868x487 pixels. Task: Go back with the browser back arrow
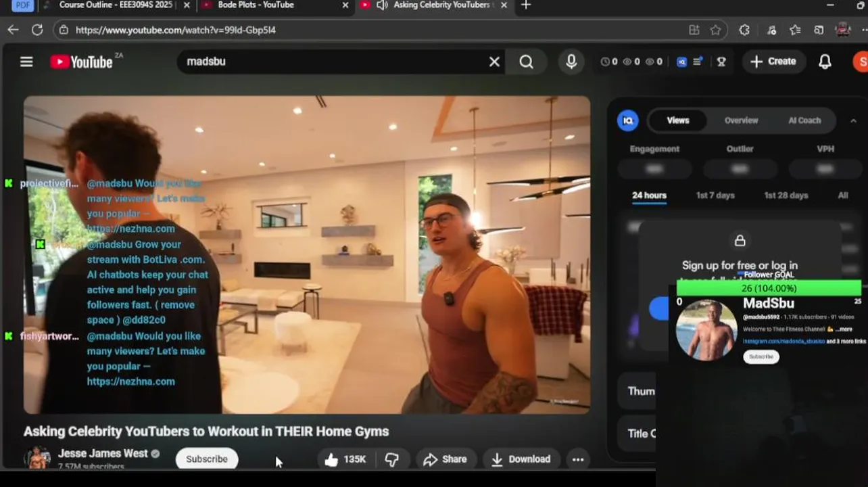(x=13, y=30)
